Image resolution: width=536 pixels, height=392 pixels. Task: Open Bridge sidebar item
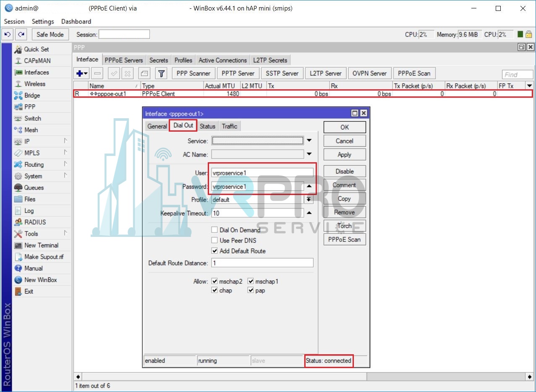click(32, 96)
